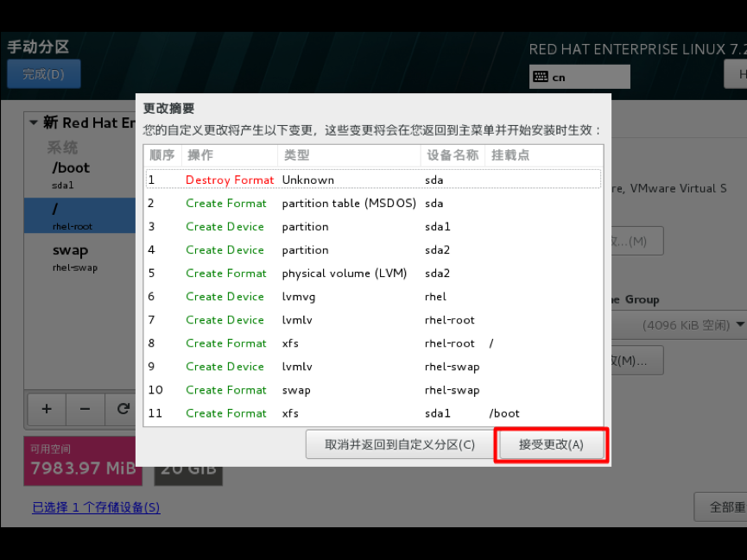747x560 pixels.
Task: Collapse the 新 Red Hat Enterprise tree expander
Action: (34, 123)
